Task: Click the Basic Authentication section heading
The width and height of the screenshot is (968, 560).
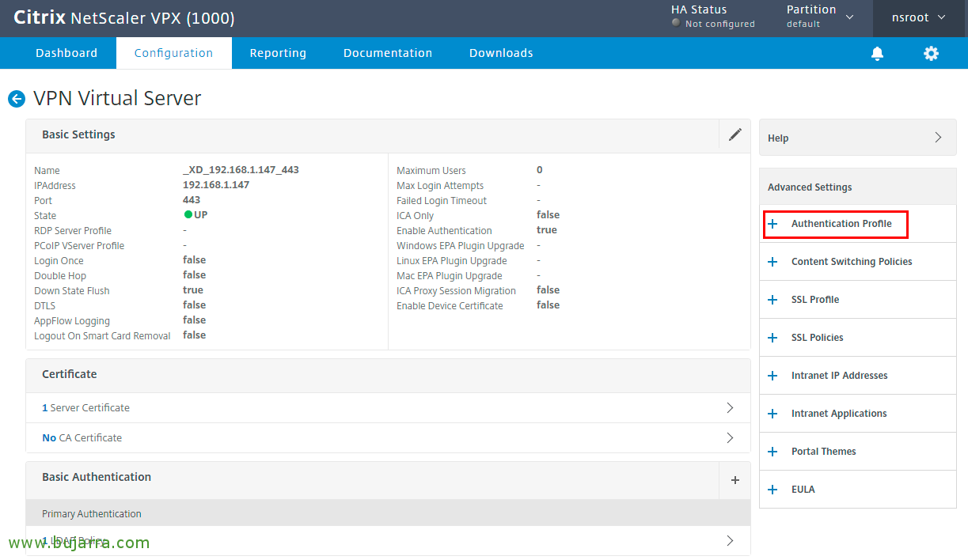Action: coord(97,477)
